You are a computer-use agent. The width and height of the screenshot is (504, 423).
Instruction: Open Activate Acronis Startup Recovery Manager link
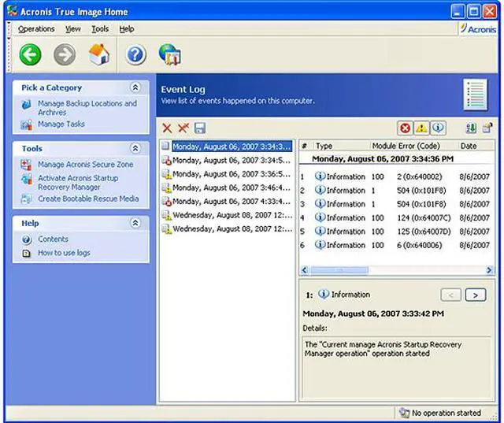(x=78, y=183)
